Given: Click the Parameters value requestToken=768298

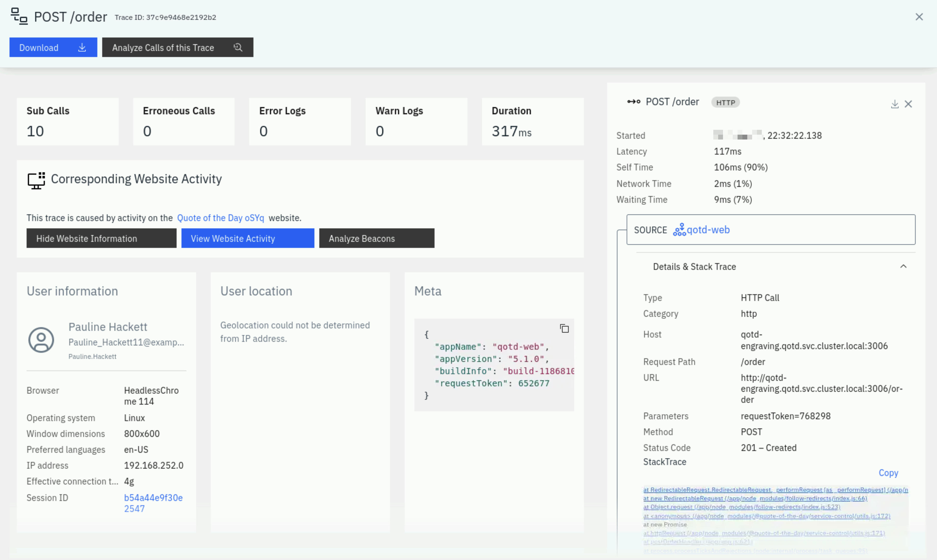Looking at the screenshot, I should point(785,416).
